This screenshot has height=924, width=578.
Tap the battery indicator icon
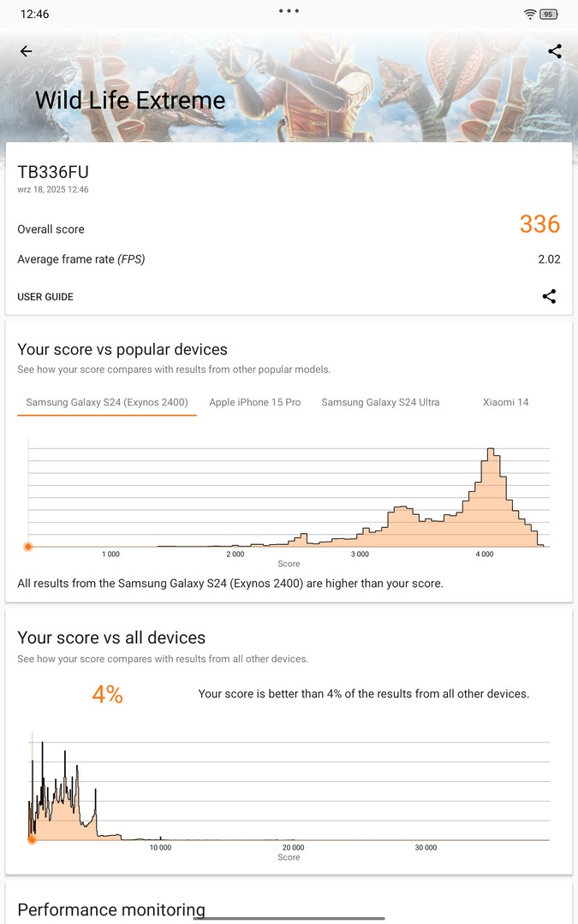[x=550, y=15]
